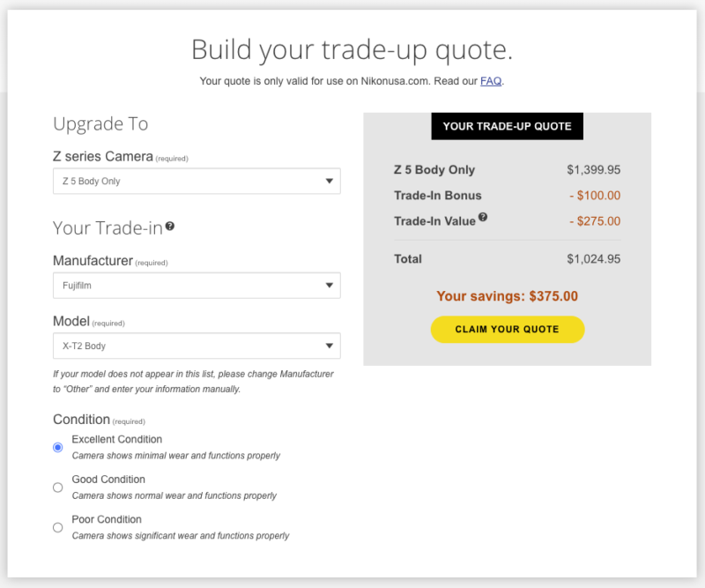Click Z 5 Body Only quote line

coord(434,170)
